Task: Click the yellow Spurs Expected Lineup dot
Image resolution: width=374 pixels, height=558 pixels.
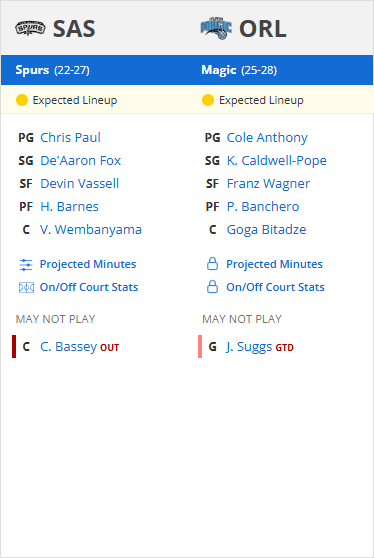Action: pos(22,100)
